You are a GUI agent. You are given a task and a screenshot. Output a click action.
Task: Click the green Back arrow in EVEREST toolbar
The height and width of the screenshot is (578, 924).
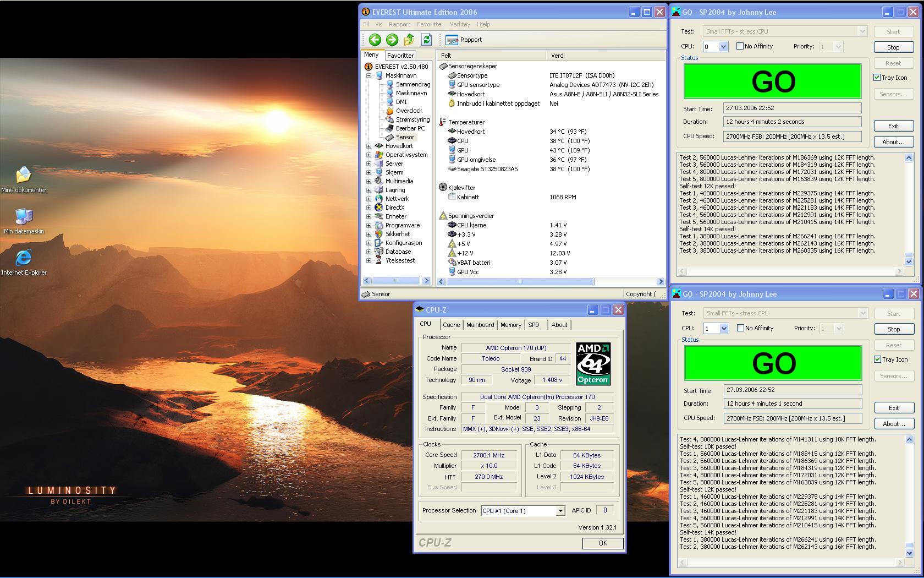(375, 40)
